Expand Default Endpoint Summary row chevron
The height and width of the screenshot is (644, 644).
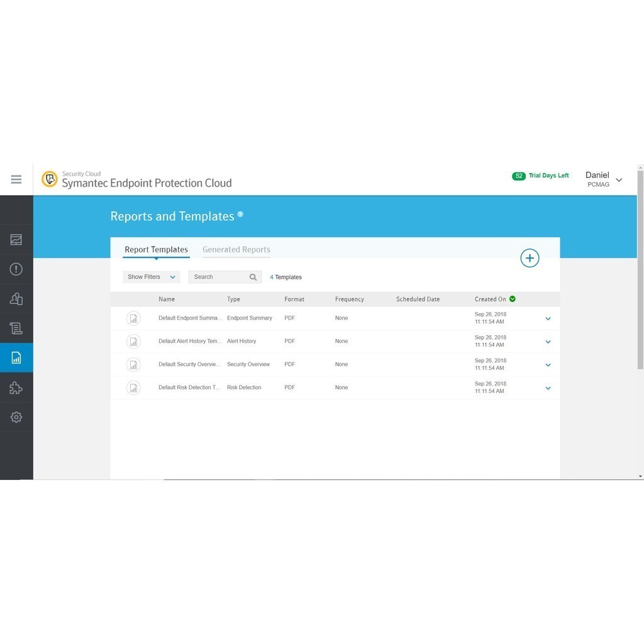coord(548,319)
